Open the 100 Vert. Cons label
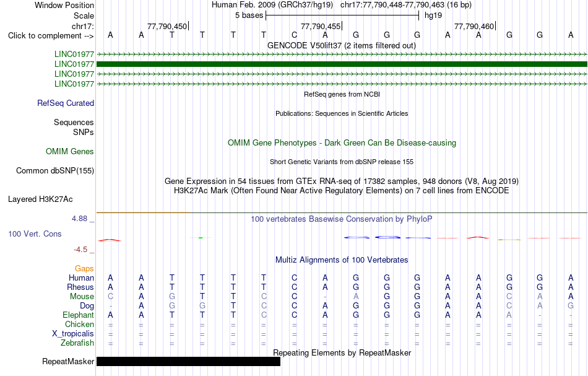This screenshot has width=588, height=376. (x=35, y=234)
